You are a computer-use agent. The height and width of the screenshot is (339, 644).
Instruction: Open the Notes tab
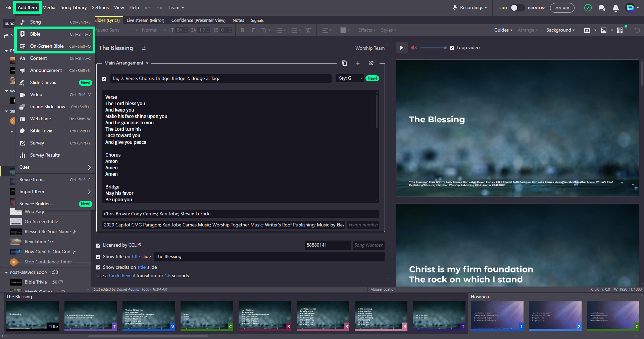tap(238, 20)
